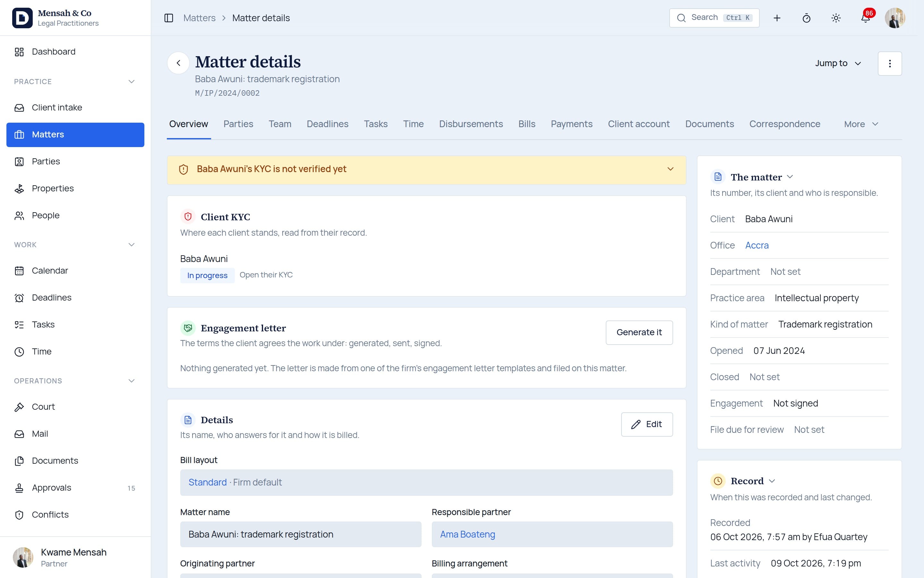Open the timer stopwatch icon
Image resolution: width=924 pixels, height=578 pixels.
pos(806,18)
